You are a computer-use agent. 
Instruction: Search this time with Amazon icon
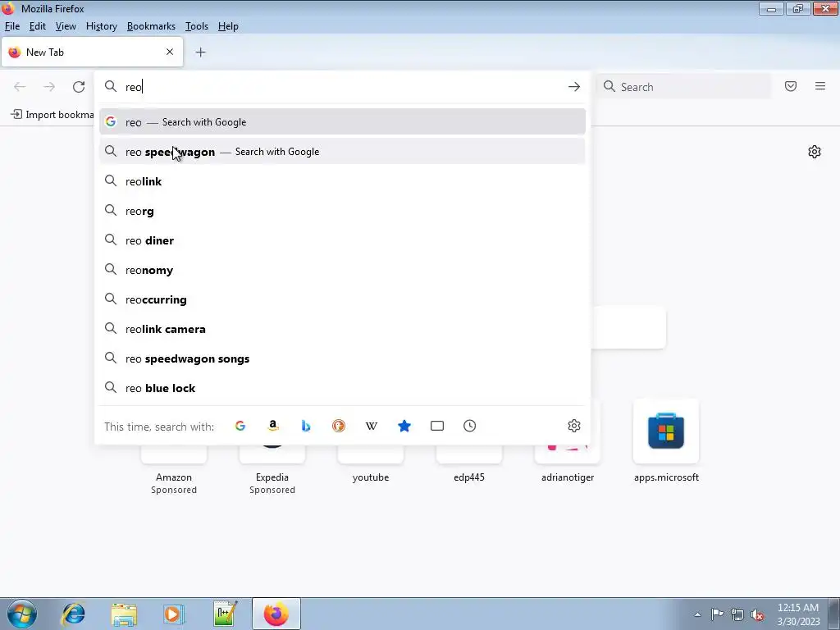pos(273,426)
